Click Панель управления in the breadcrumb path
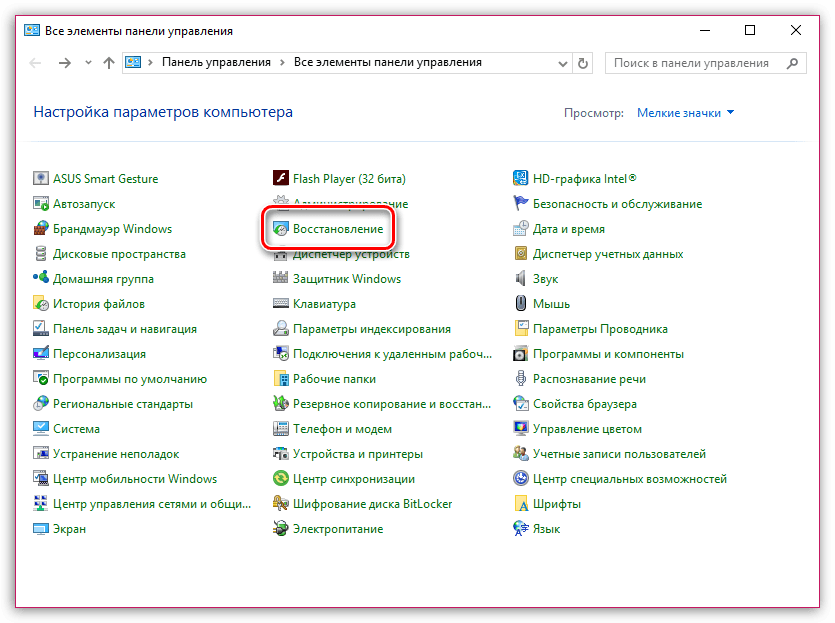The width and height of the screenshot is (835, 623). pos(216,62)
